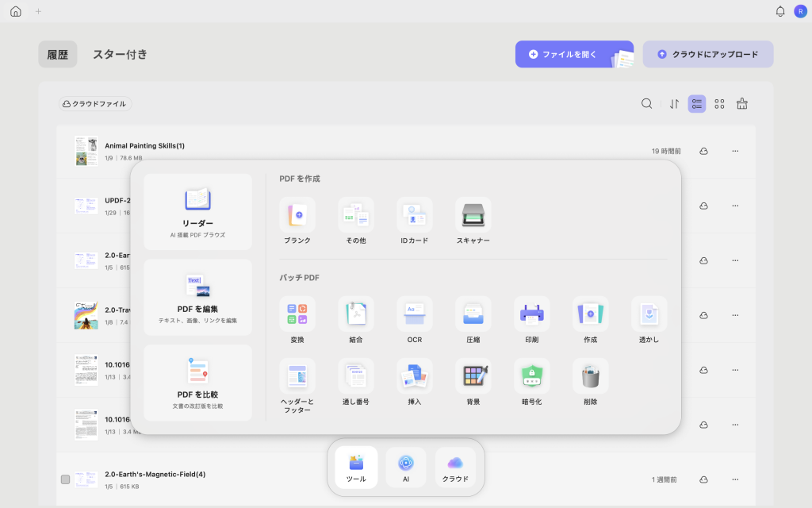Open クラウド from bottom dock

pyautogui.click(x=455, y=467)
